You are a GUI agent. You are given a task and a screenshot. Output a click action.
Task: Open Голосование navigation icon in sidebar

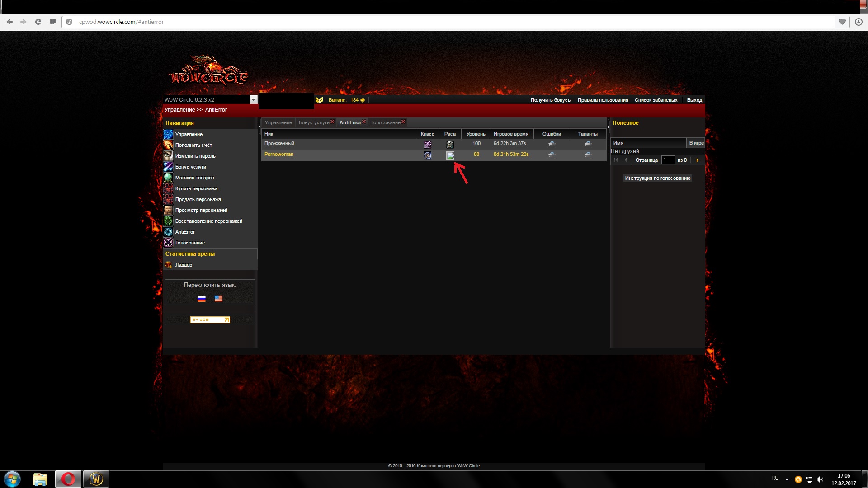pos(168,243)
